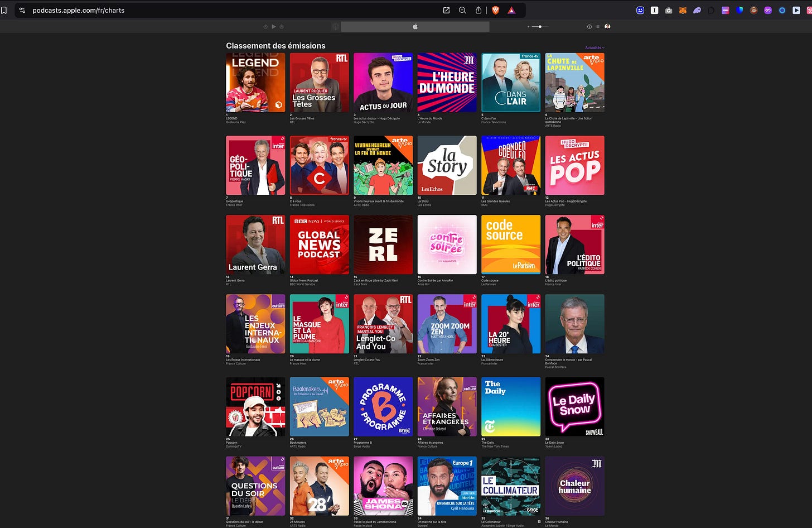
Task: Share this page using the share icon
Action: (x=478, y=10)
